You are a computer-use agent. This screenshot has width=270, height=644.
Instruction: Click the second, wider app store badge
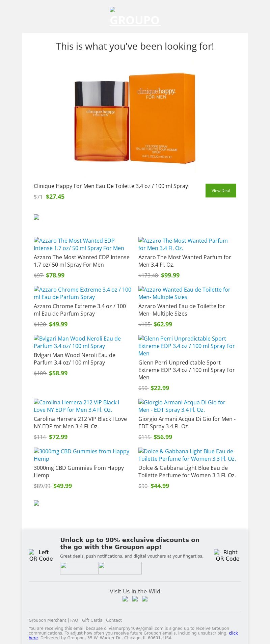[x=120, y=568]
